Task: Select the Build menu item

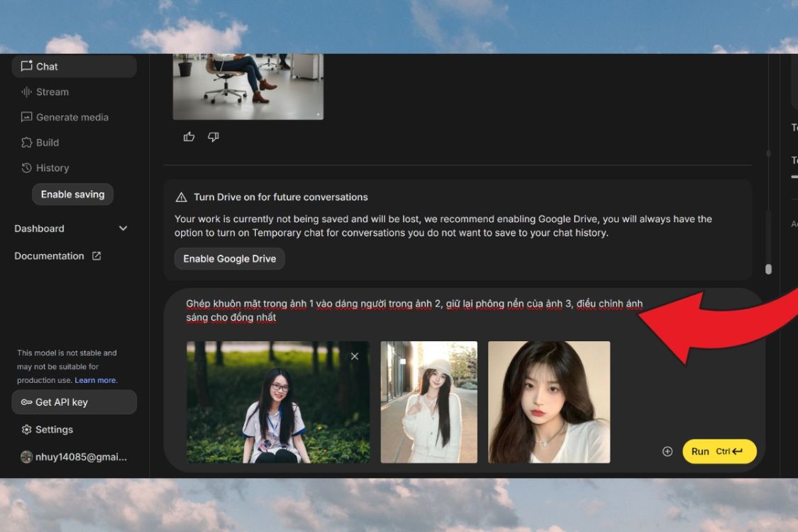Action: (47, 143)
